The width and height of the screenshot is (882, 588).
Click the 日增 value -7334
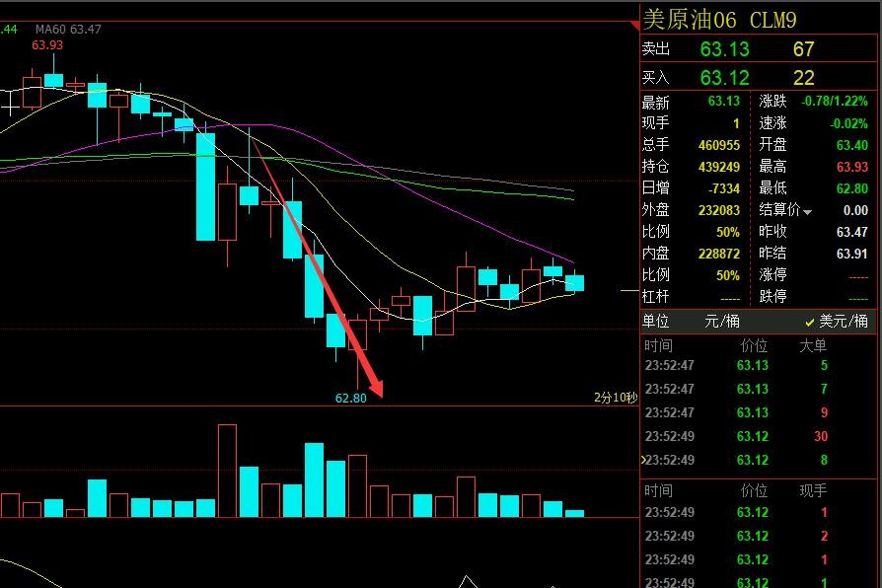pos(724,188)
